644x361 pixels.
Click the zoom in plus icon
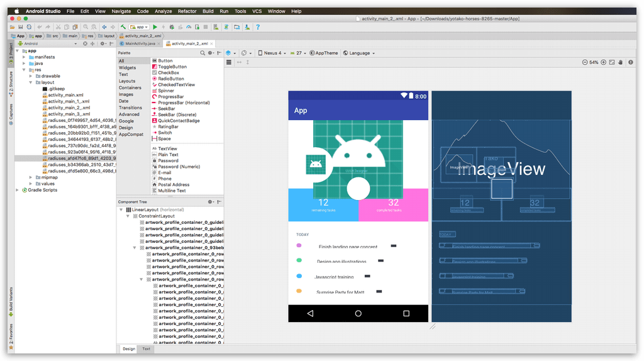point(604,62)
